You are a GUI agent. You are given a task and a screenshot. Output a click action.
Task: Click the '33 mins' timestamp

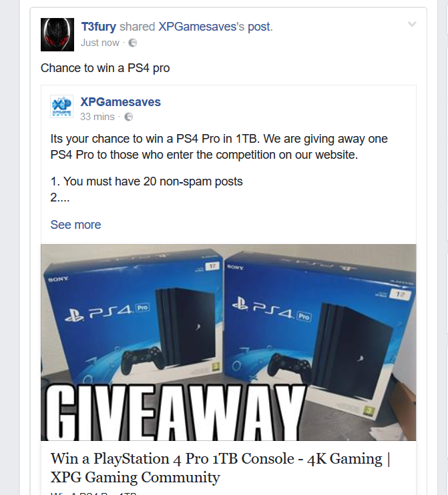pos(97,117)
